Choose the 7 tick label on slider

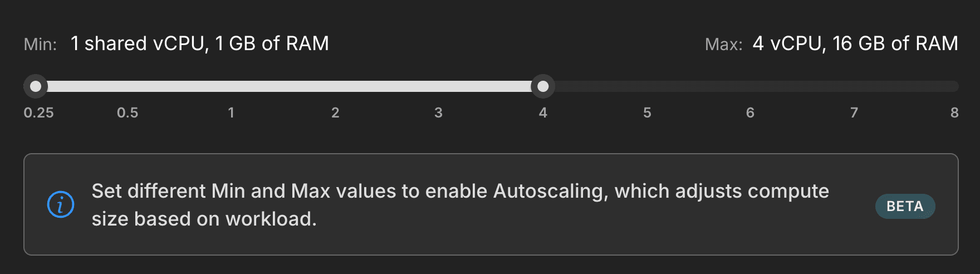[854, 113]
